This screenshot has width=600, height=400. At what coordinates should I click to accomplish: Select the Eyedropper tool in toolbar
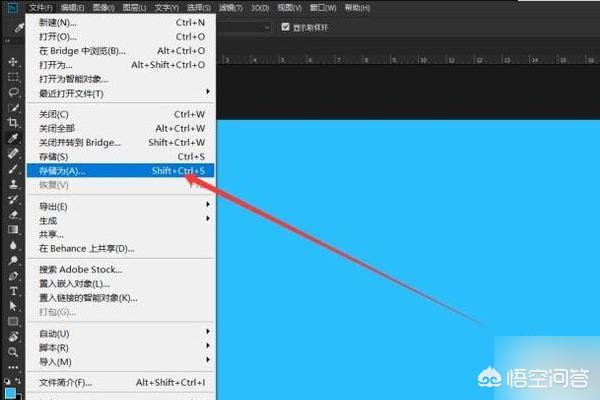[x=13, y=138]
